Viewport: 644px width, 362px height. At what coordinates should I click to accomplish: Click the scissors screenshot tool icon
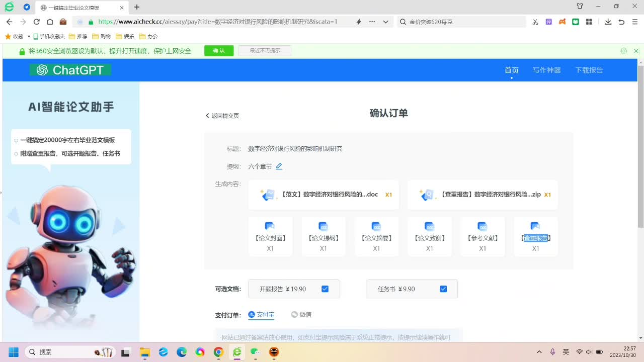pyautogui.click(x=535, y=22)
